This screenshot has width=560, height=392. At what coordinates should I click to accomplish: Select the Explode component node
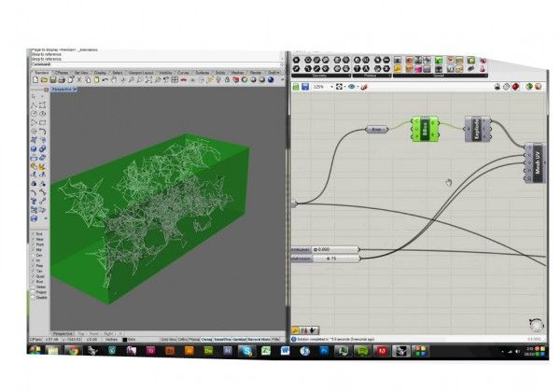coord(476,131)
